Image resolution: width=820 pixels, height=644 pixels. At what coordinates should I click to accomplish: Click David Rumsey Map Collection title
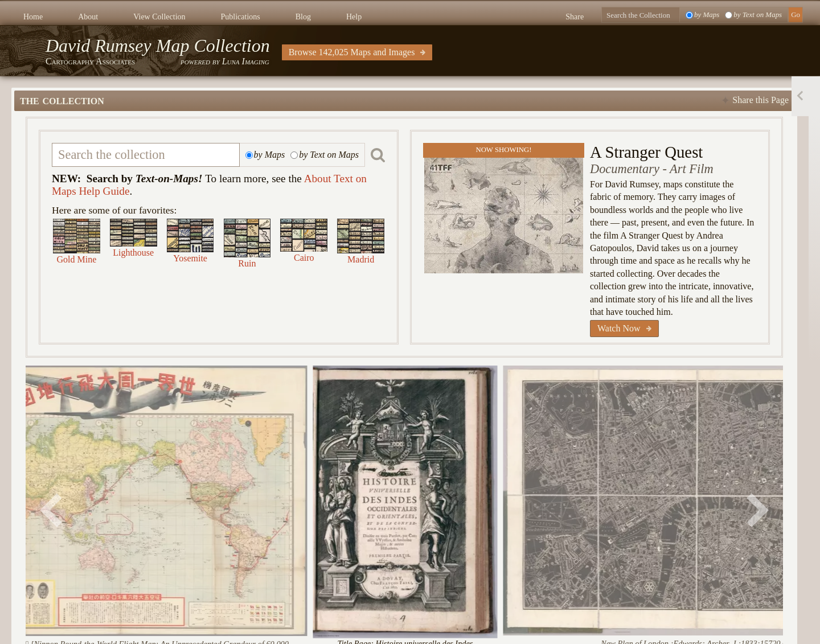point(157,46)
